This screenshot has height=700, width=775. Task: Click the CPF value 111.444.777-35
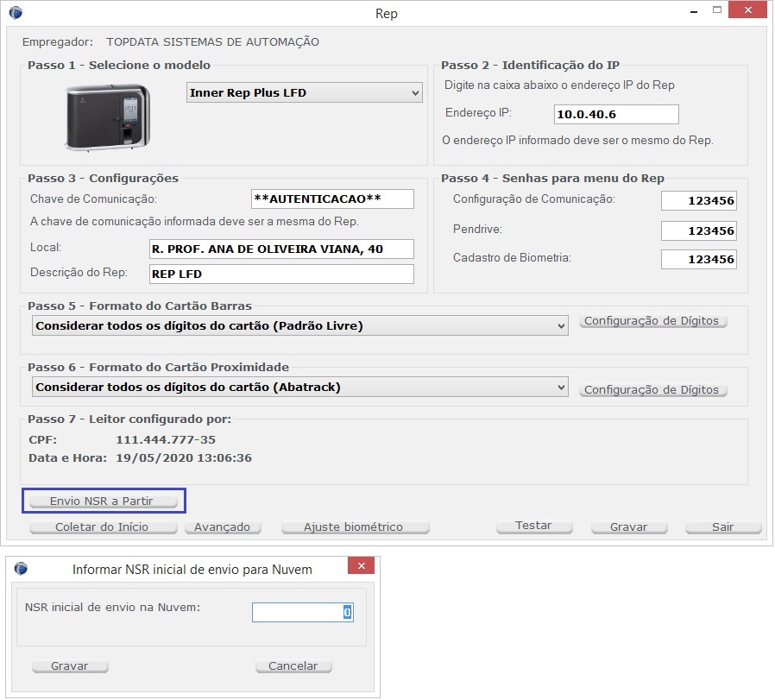(166, 439)
